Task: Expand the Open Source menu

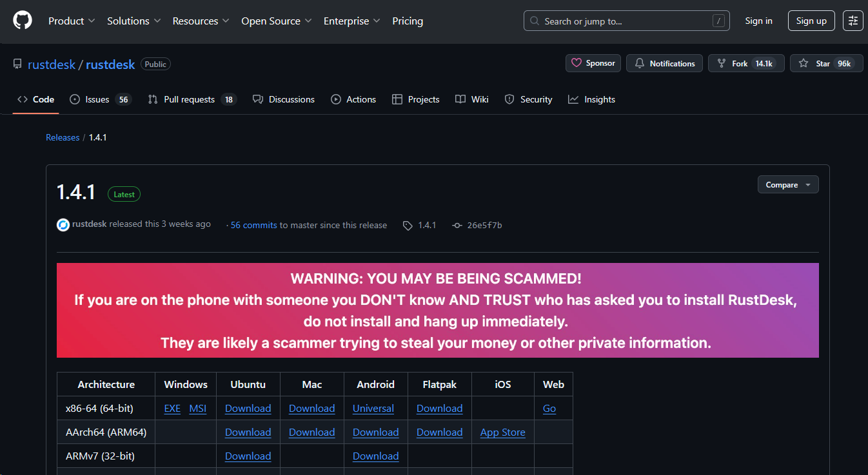Action: 276,21
